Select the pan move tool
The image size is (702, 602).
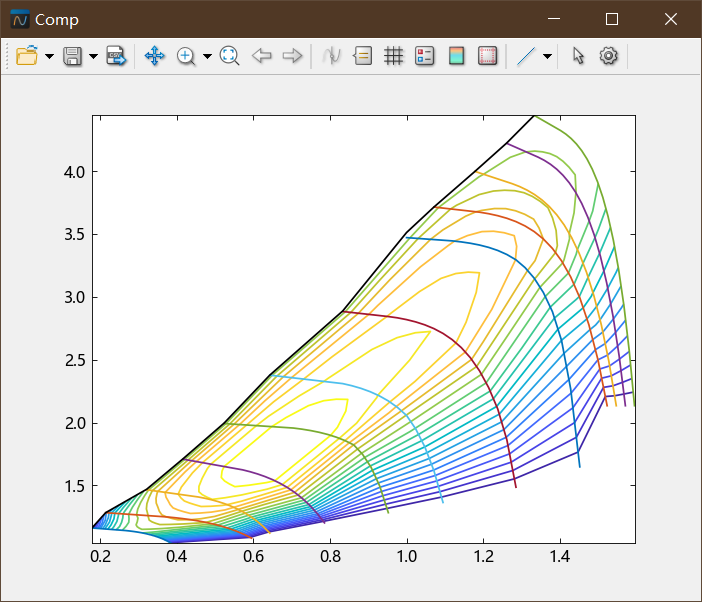click(x=154, y=56)
